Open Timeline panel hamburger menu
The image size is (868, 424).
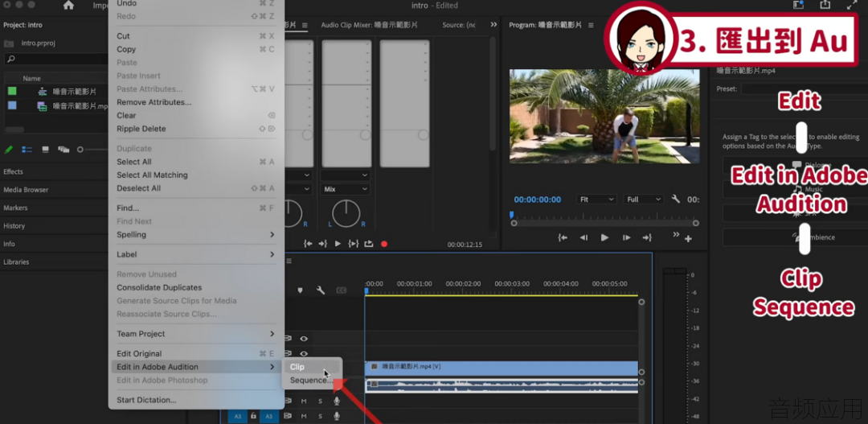(x=289, y=261)
